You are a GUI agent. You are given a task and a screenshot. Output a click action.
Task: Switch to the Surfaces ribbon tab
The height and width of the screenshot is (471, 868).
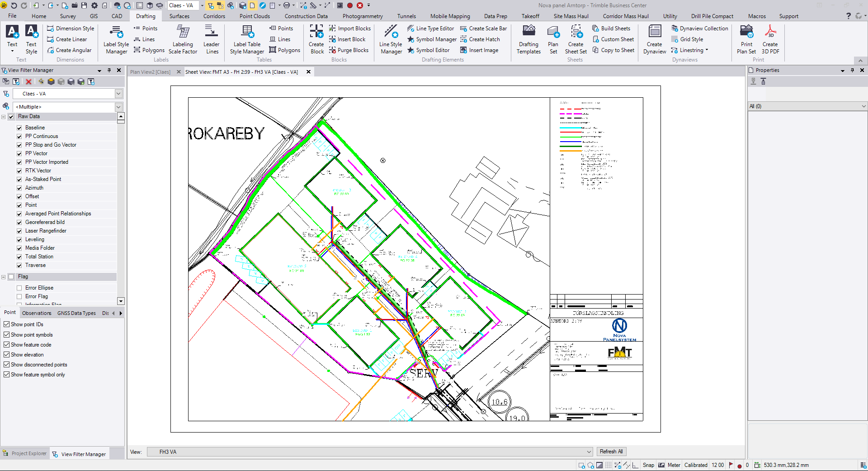[x=179, y=16]
